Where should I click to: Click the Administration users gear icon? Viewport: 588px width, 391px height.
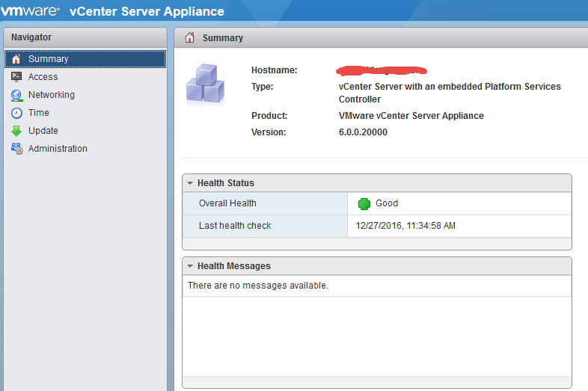pyautogui.click(x=17, y=149)
